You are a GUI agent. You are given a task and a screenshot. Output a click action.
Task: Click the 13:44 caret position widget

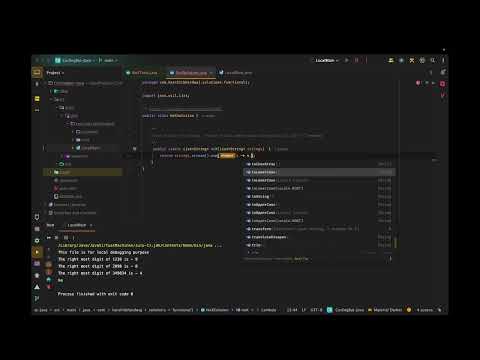pos(292,310)
